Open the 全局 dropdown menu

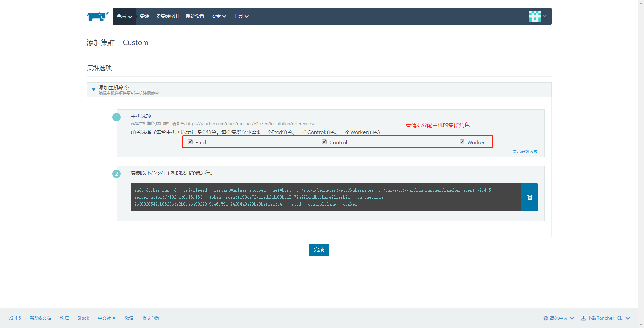click(x=124, y=16)
